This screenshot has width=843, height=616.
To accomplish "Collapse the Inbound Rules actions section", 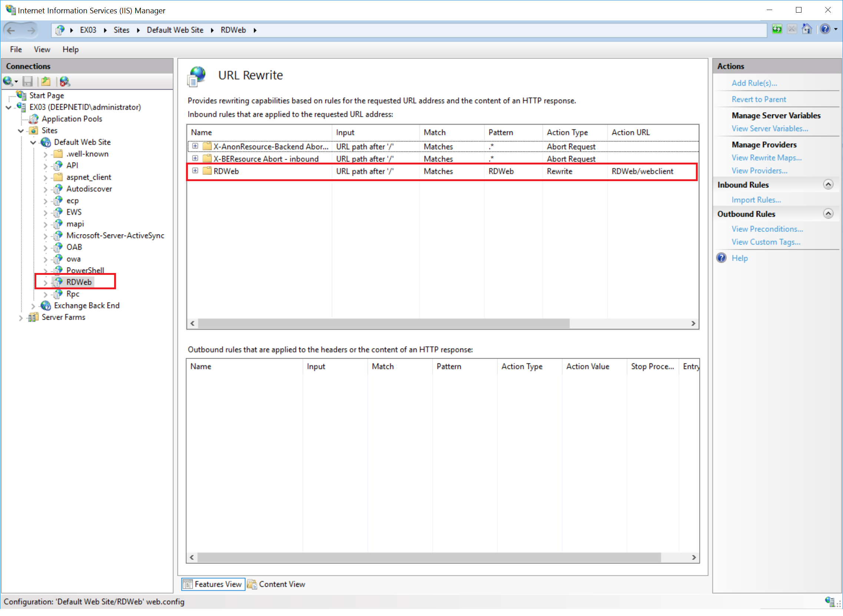I will click(x=828, y=185).
